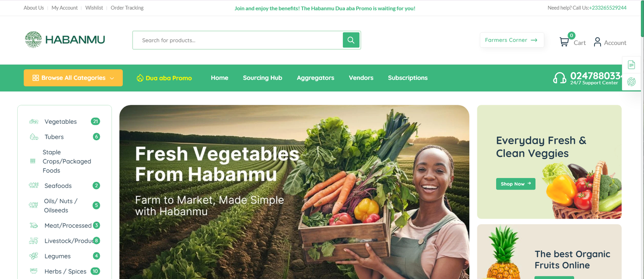Click the Wishlist link in top bar
This screenshot has width=644, height=279.
tap(94, 8)
